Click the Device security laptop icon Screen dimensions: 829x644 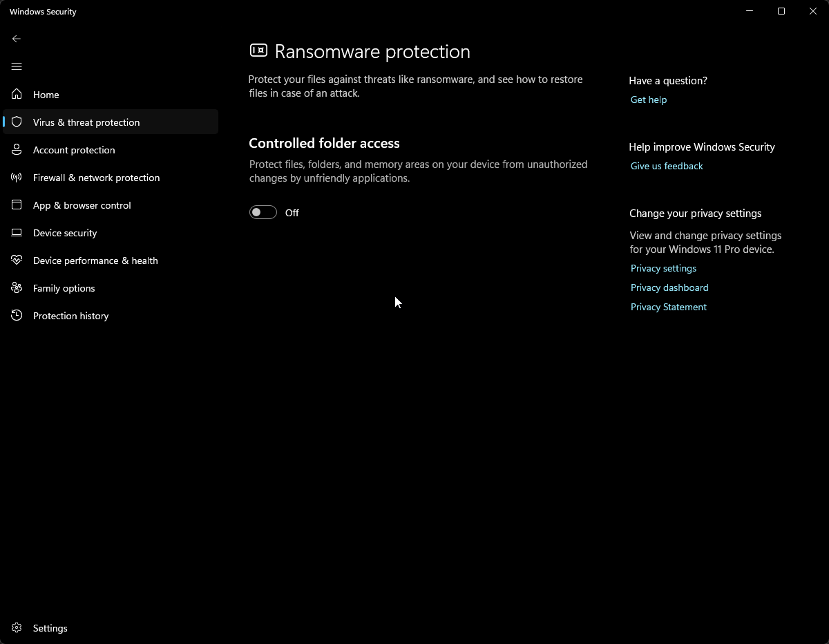pyautogui.click(x=17, y=233)
